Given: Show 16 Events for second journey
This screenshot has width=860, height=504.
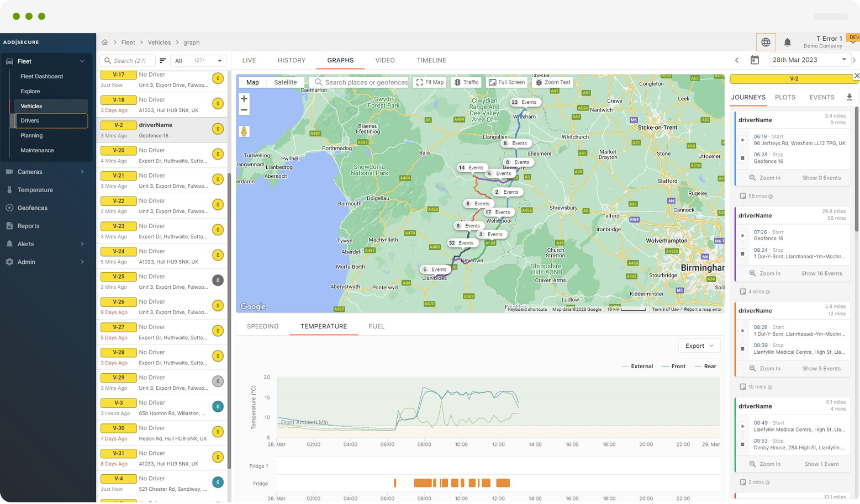Looking at the screenshot, I should (x=821, y=273).
